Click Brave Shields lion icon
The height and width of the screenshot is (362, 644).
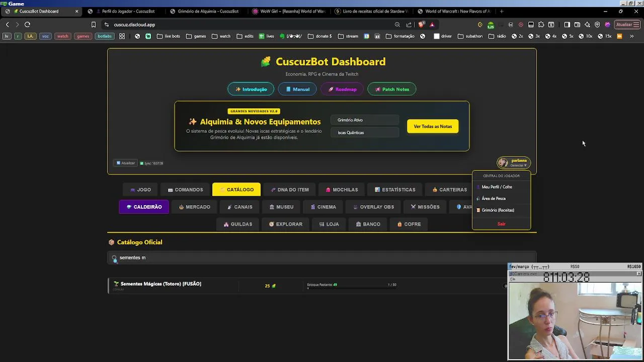[421, 24]
